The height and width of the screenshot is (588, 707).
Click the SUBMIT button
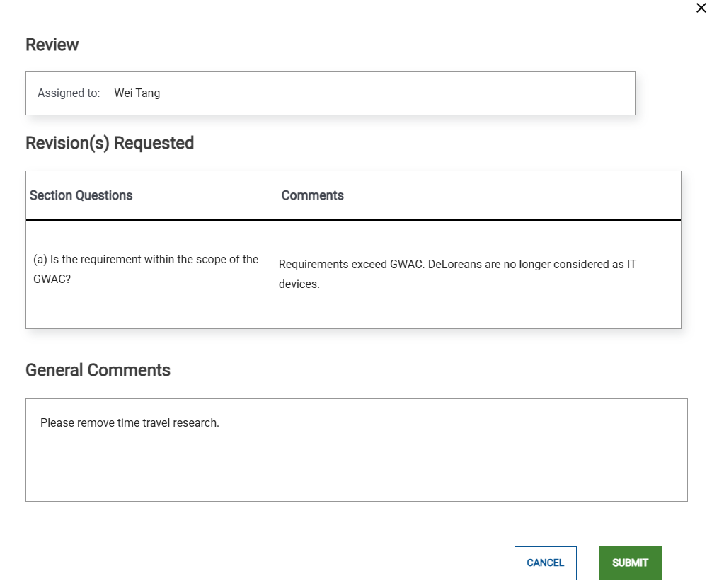click(630, 563)
